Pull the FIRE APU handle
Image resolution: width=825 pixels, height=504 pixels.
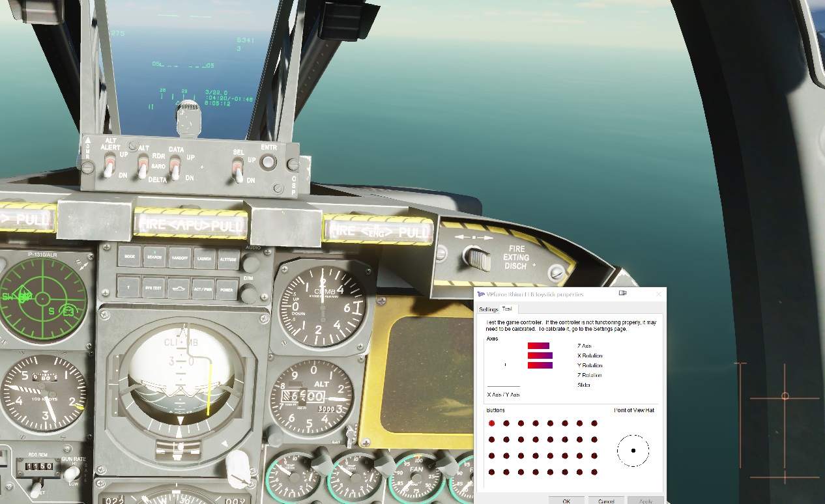click(x=191, y=223)
